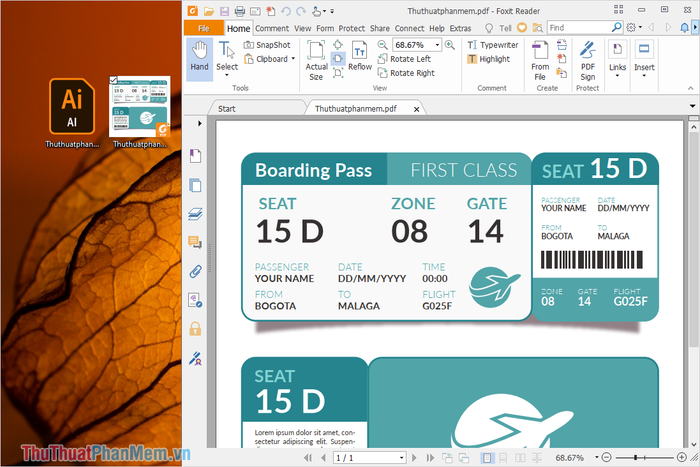Open the Security lock panel

click(195, 329)
